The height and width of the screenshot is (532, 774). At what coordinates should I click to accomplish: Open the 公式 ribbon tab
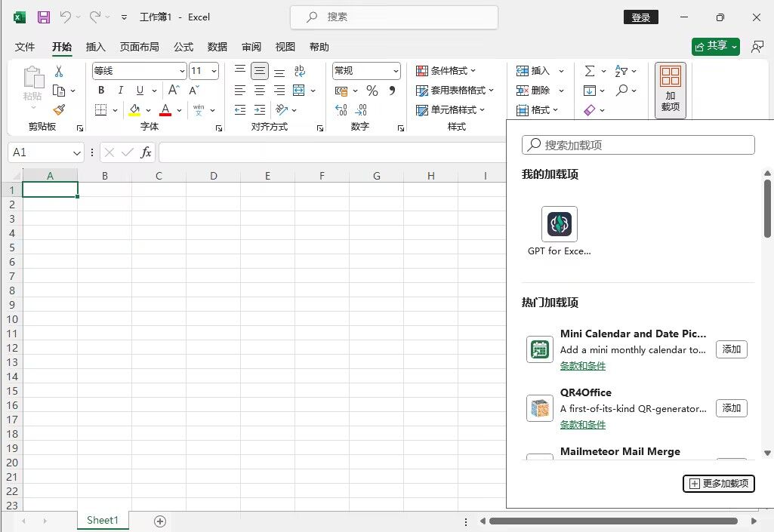pos(183,47)
